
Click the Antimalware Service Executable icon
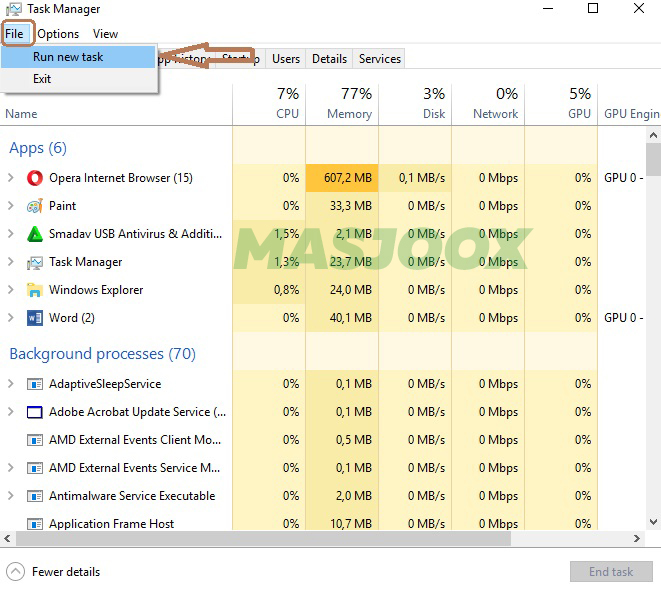point(35,496)
